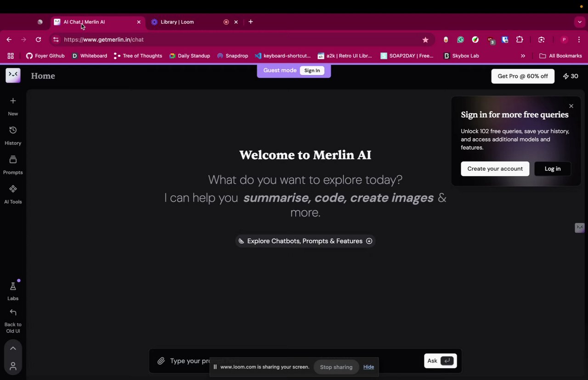Click the Home page heading
Image resolution: width=588 pixels, height=380 pixels.
(x=43, y=76)
